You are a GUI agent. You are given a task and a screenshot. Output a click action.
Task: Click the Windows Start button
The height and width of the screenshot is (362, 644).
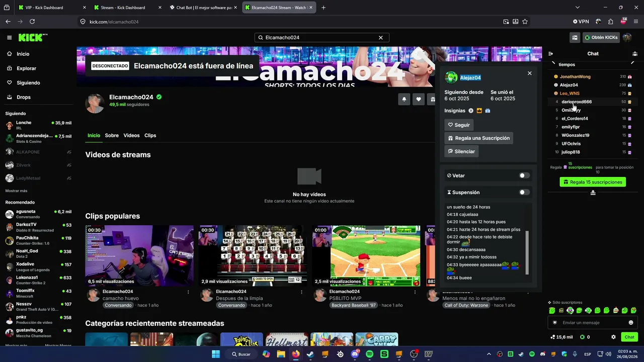click(216, 354)
